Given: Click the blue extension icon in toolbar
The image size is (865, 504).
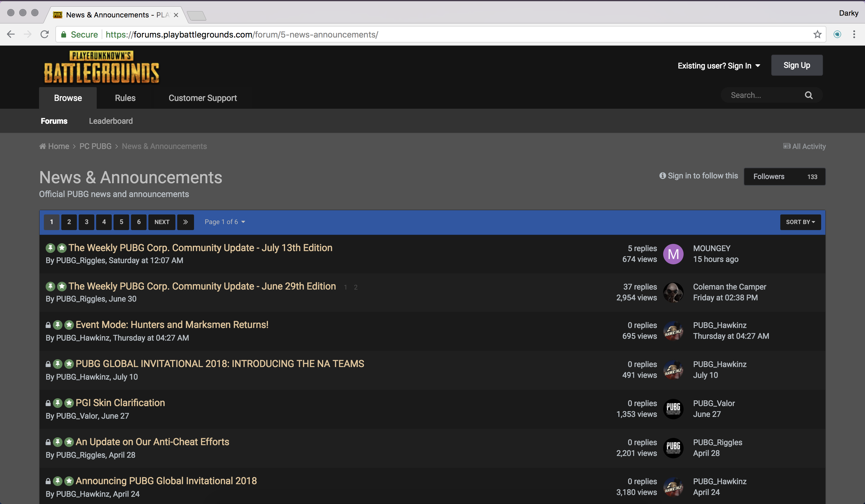Looking at the screenshot, I should tap(837, 34).
